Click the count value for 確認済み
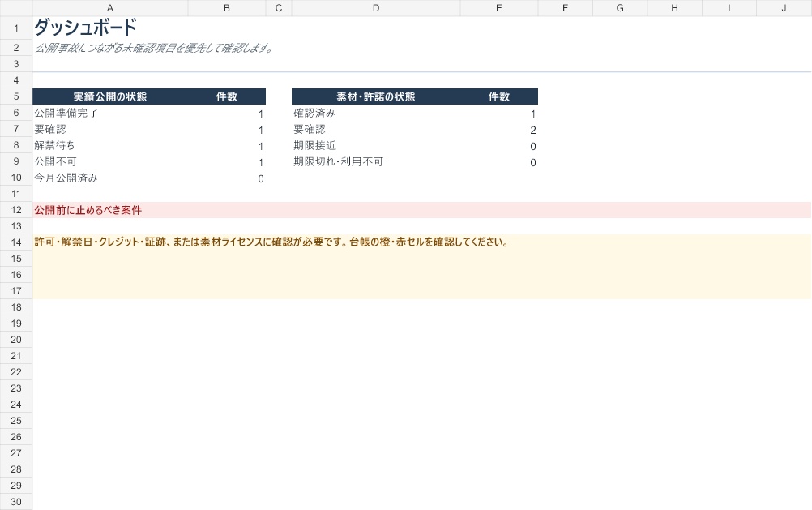 [x=498, y=114]
